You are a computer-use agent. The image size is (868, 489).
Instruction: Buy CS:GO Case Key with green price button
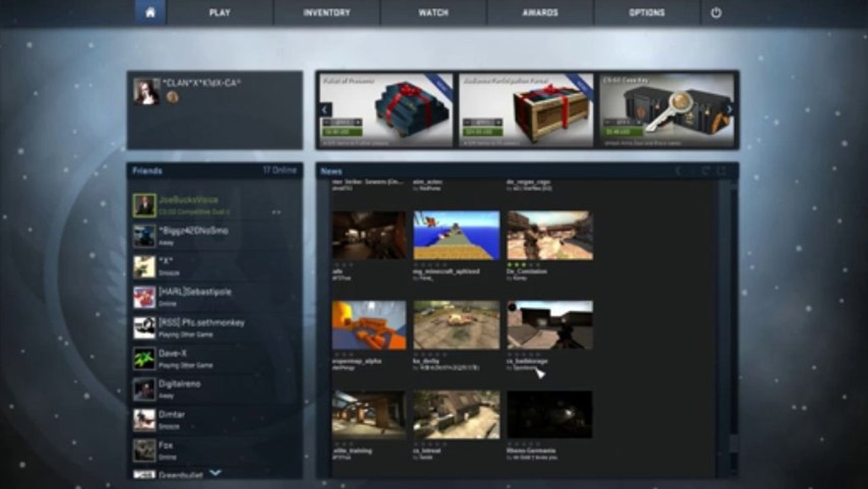622,132
